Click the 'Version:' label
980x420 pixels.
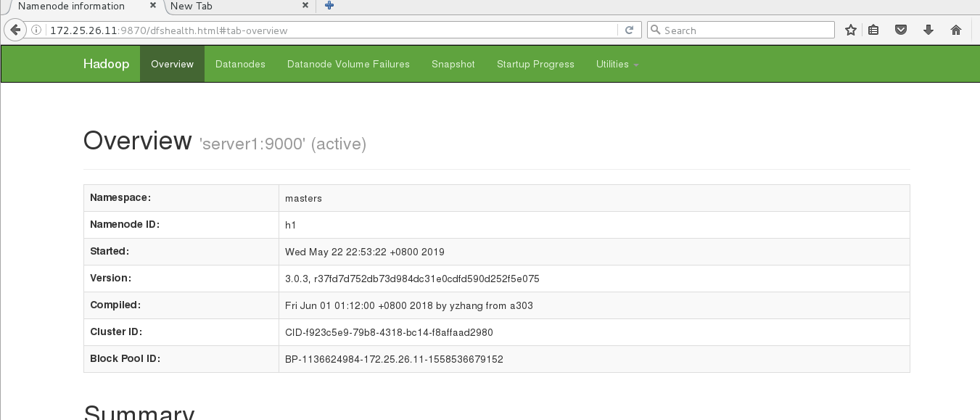point(110,278)
